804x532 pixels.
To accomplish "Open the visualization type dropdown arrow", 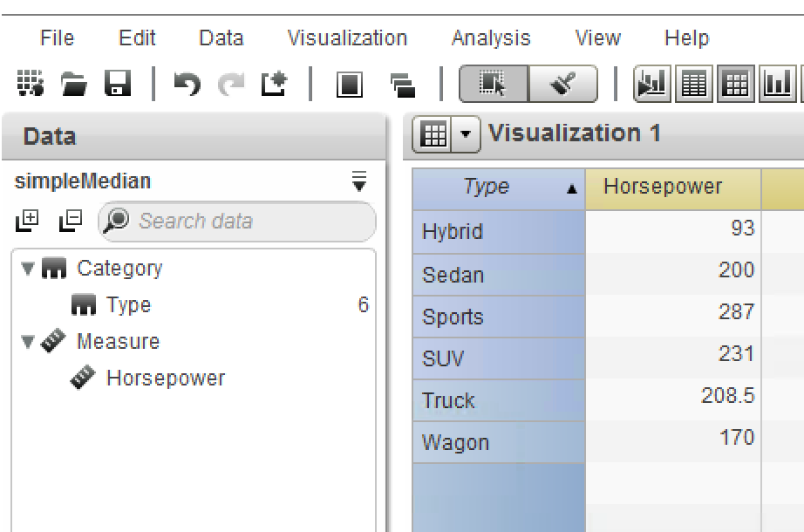I will coord(466,134).
